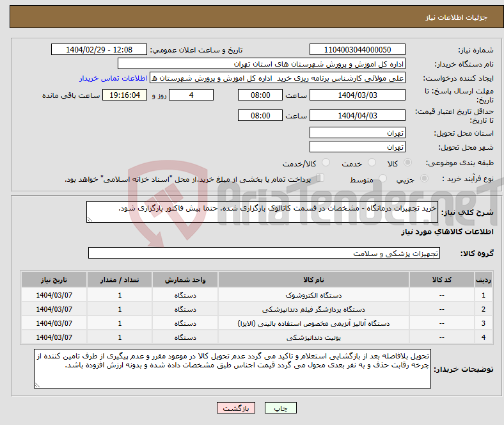Screen dimensions: 504x425
Task: Click the buyer notes text area
Action: point(232,369)
